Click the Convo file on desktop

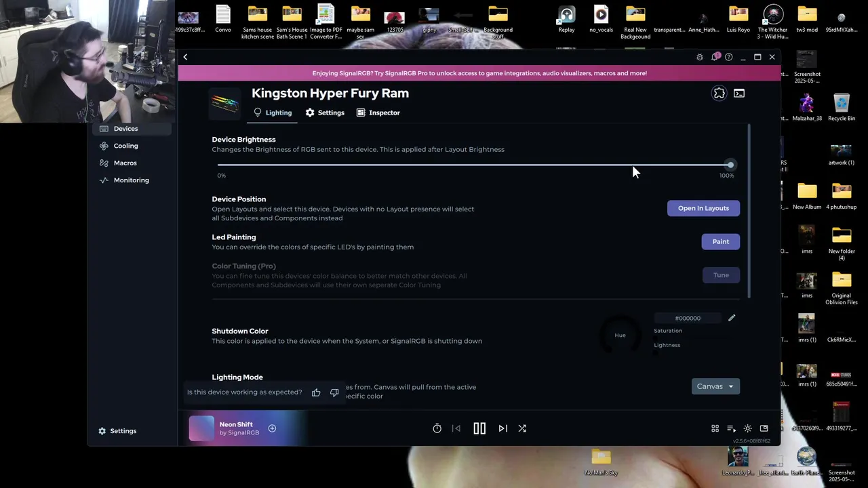click(223, 19)
